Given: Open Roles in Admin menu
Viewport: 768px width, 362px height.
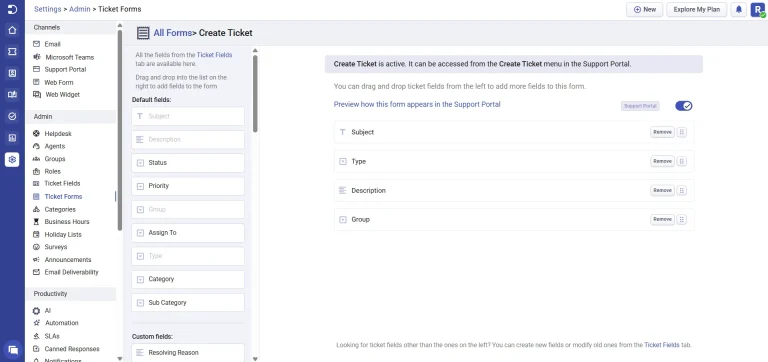Looking at the screenshot, I should coord(52,171).
